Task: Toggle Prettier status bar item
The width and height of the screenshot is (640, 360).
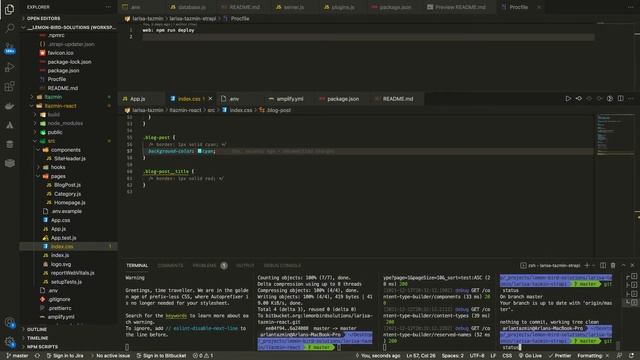Action: (x=560, y=356)
